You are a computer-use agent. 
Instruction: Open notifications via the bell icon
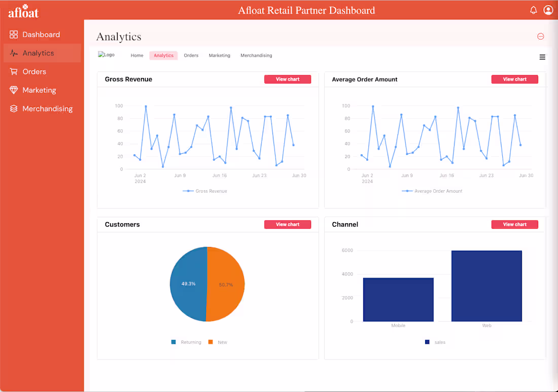click(534, 10)
